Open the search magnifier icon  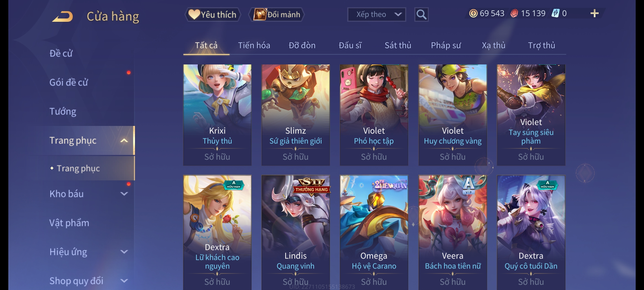click(421, 15)
